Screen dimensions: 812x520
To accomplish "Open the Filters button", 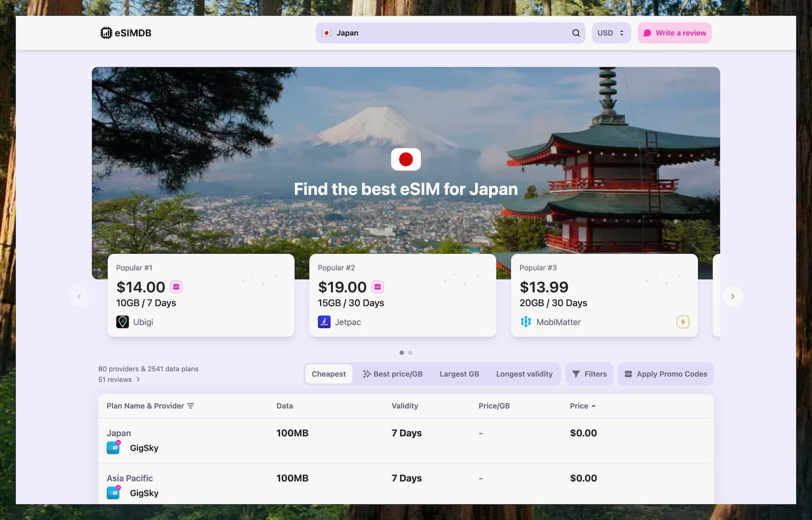I will (589, 374).
